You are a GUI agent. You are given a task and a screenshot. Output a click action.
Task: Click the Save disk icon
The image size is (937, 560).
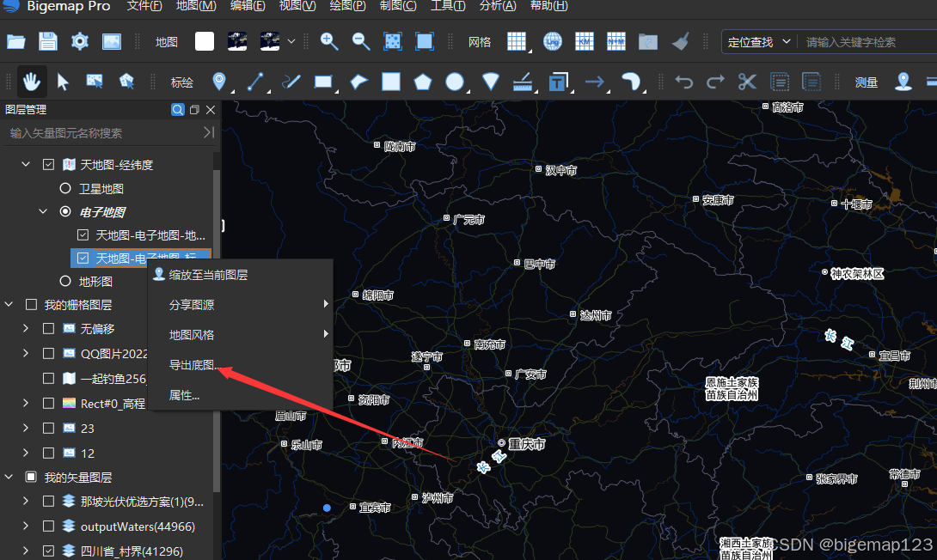(48, 42)
